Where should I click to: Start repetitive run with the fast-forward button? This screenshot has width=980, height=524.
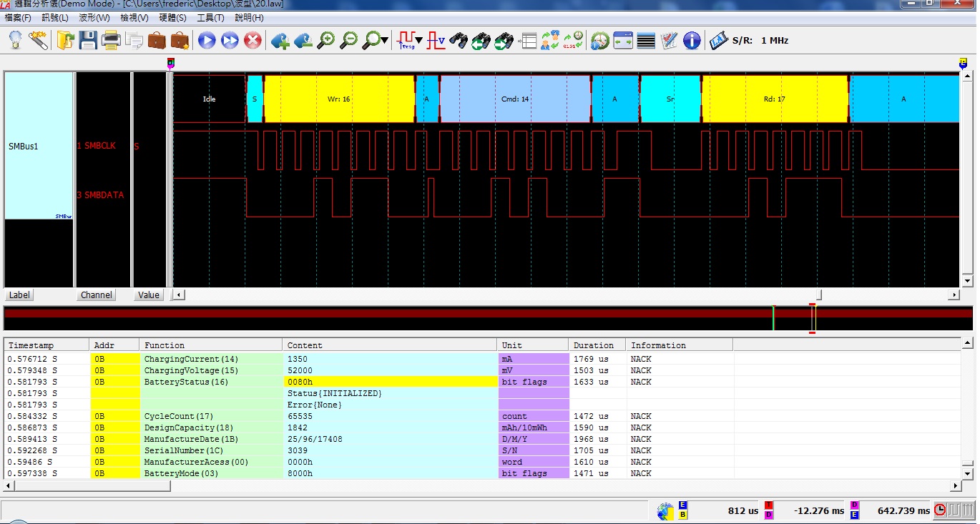tap(230, 40)
